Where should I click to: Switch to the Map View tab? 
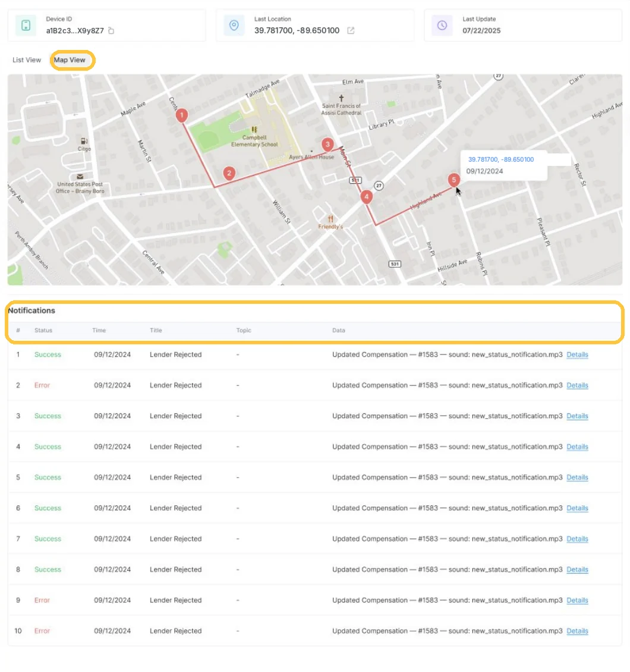click(70, 60)
